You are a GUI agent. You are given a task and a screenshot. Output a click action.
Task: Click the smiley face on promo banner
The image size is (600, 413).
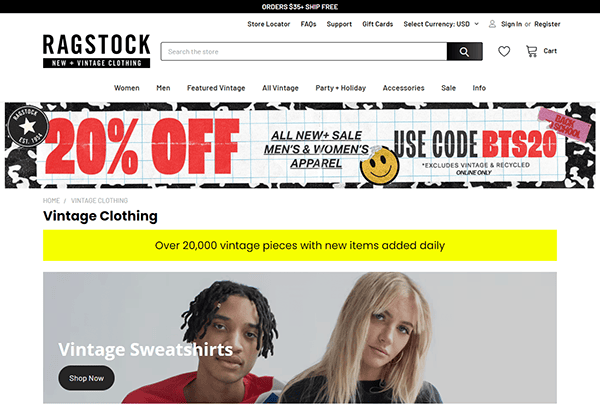click(379, 165)
